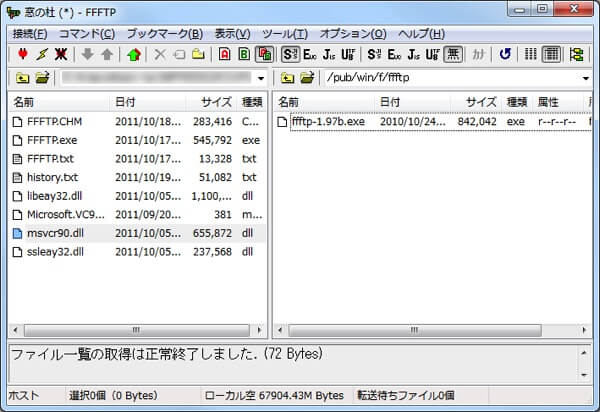600x412 pixels.
Task: Select UTF-8 in second kanji code group
Action: click(432, 54)
